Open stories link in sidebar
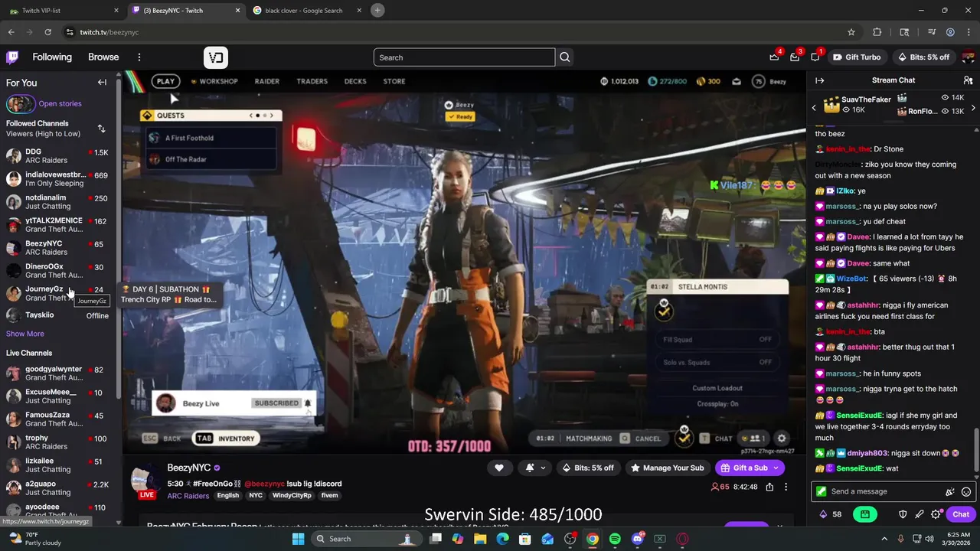 [60, 104]
